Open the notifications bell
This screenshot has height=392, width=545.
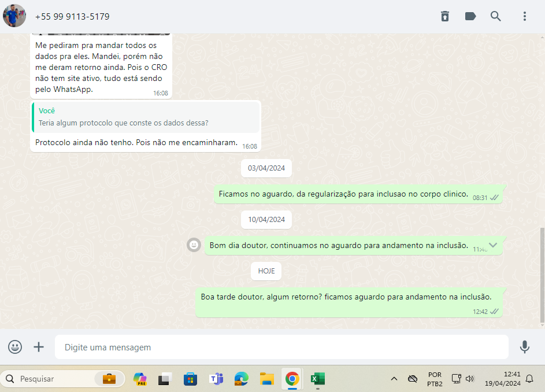pos(529,379)
